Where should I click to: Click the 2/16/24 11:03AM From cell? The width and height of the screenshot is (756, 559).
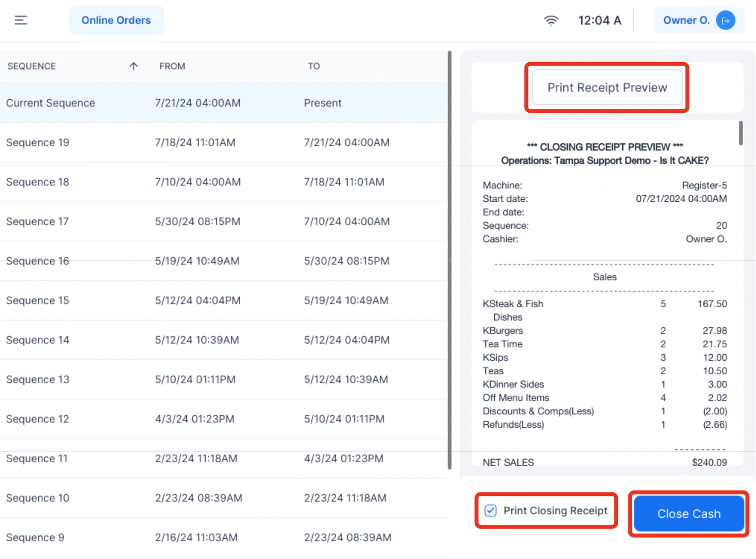click(196, 538)
